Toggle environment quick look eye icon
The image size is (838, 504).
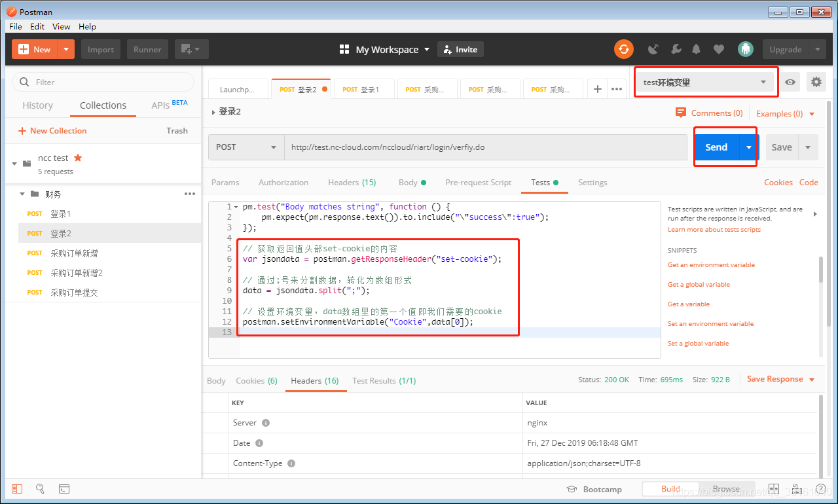click(x=791, y=82)
